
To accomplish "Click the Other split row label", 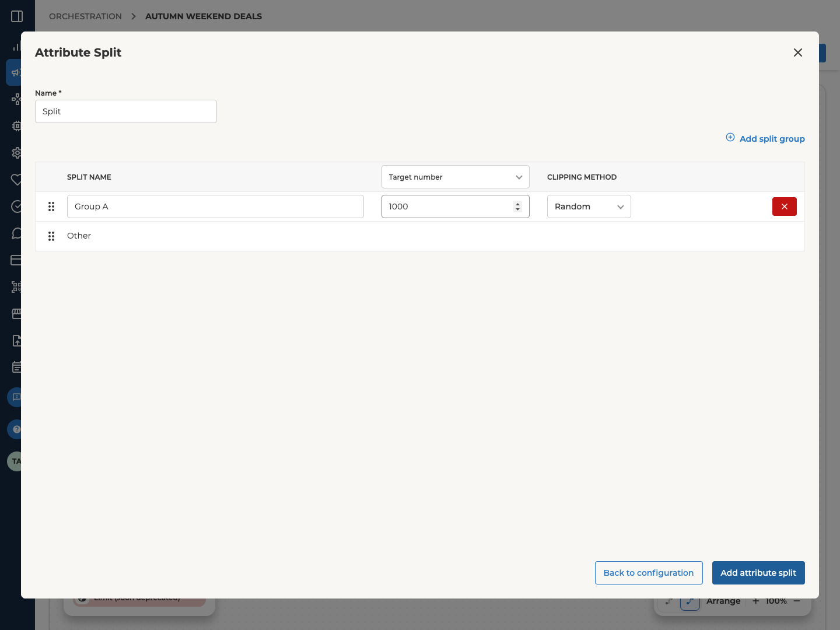I will pyautogui.click(x=79, y=236).
